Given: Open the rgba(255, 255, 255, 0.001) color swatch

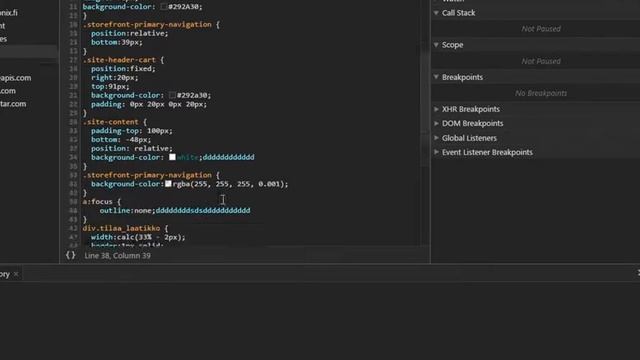Looking at the screenshot, I should click(x=168, y=184).
